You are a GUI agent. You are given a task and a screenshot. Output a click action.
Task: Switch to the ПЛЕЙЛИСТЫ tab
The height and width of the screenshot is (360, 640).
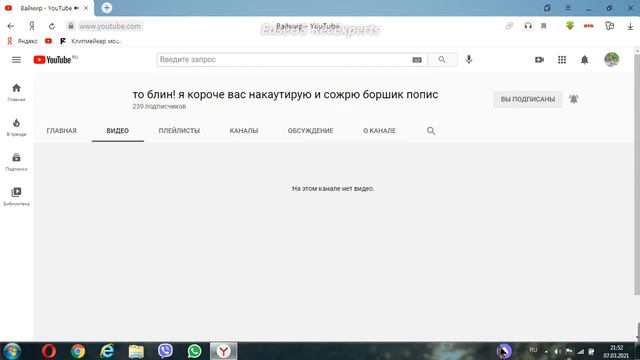pos(179,131)
